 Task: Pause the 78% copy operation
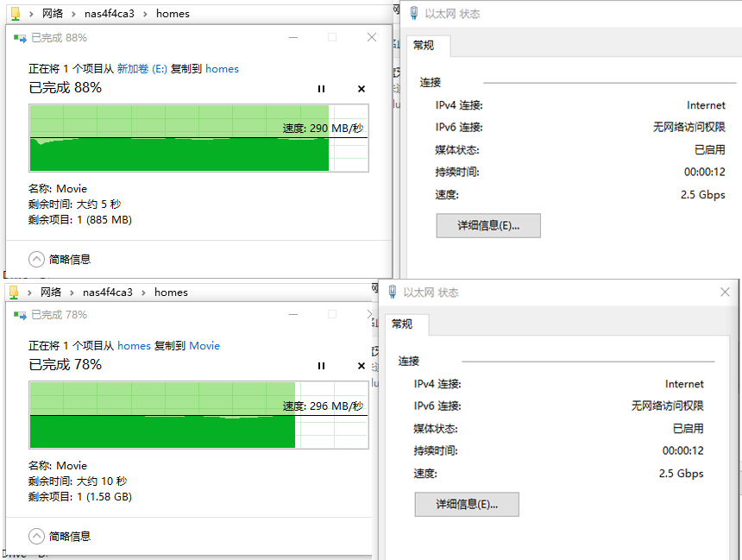coord(321,366)
